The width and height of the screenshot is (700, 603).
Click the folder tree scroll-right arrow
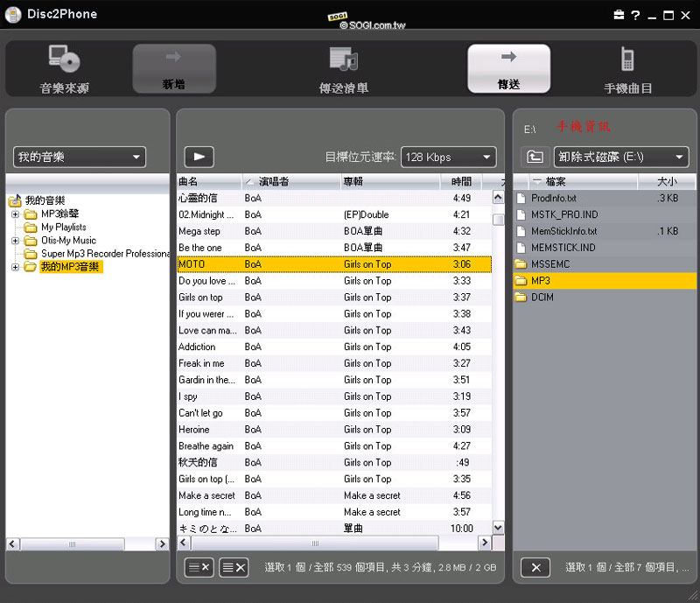click(162, 544)
